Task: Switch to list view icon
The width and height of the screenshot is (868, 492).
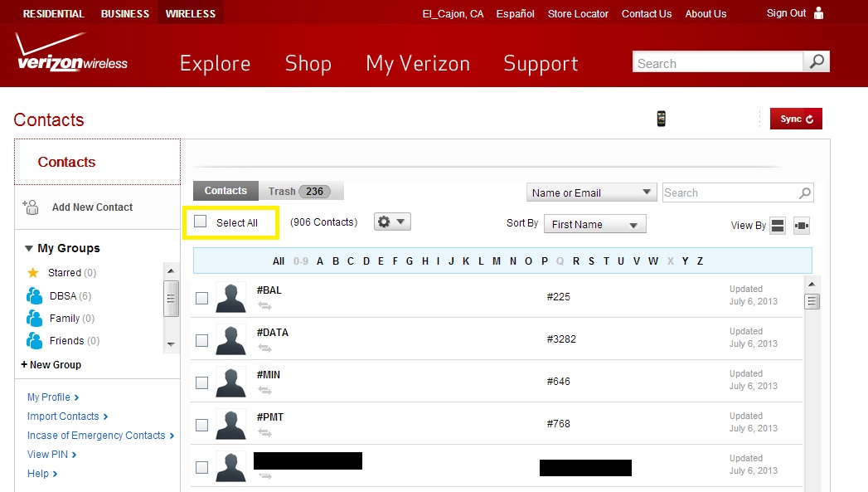Action: [x=777, y=226]
